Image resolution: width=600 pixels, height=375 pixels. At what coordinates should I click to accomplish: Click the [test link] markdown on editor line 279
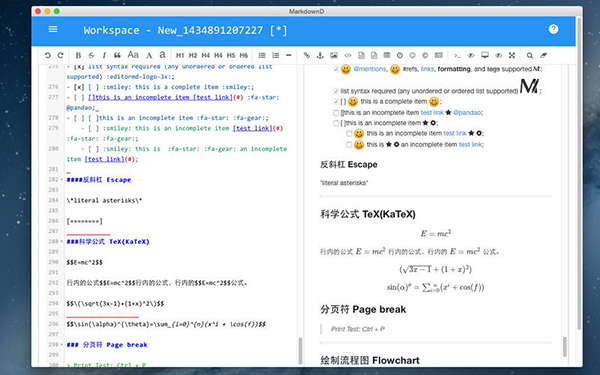pyautogui.click(x=253, y=129)
